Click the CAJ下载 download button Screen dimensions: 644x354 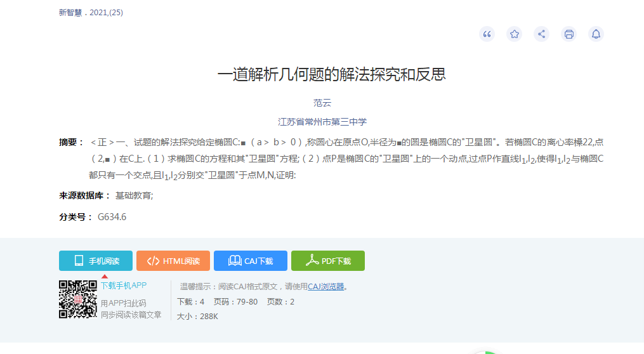point(251,261)
